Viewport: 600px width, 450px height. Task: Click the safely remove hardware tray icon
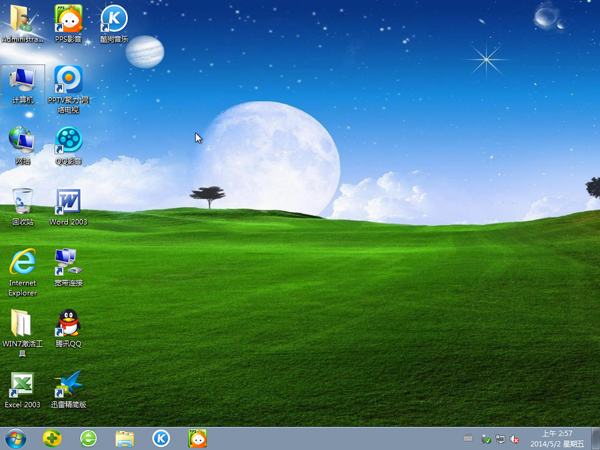pos(486,439)
